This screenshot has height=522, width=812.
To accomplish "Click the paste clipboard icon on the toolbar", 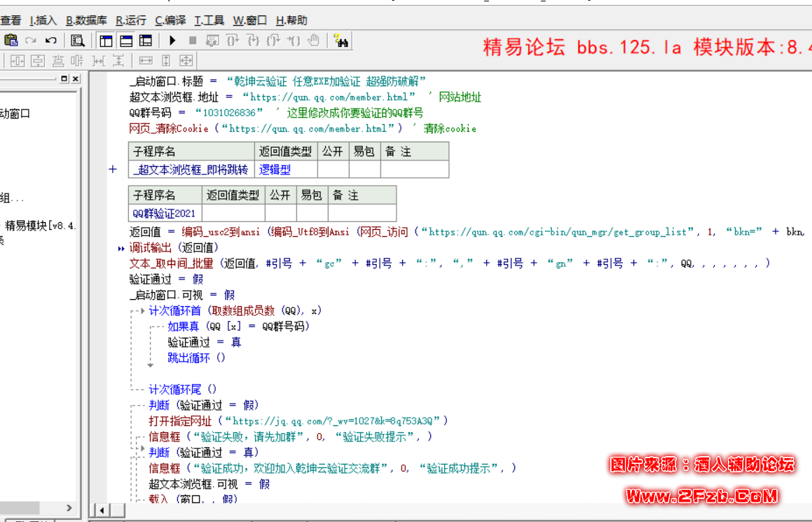I will click(x=11, y=40).
